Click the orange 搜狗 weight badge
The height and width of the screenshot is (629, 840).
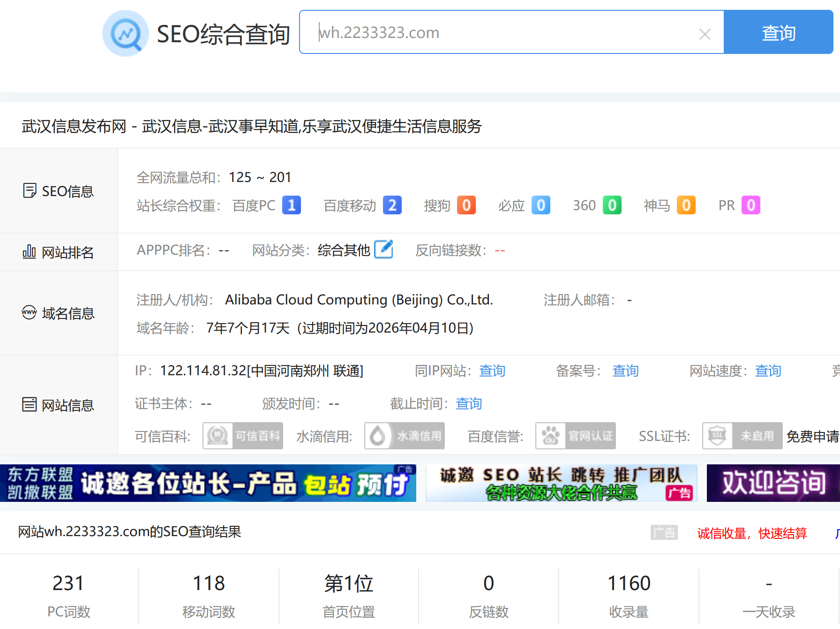coord(466,205)
